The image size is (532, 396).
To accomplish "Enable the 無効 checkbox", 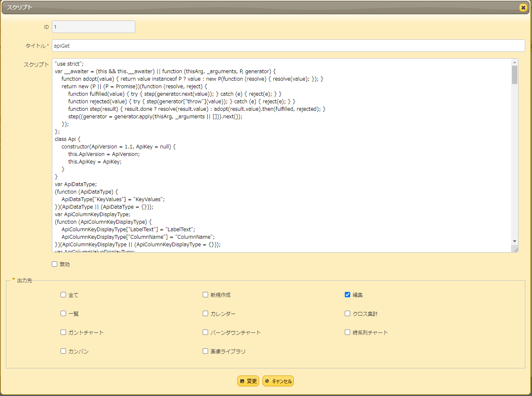I will [54, 264].
